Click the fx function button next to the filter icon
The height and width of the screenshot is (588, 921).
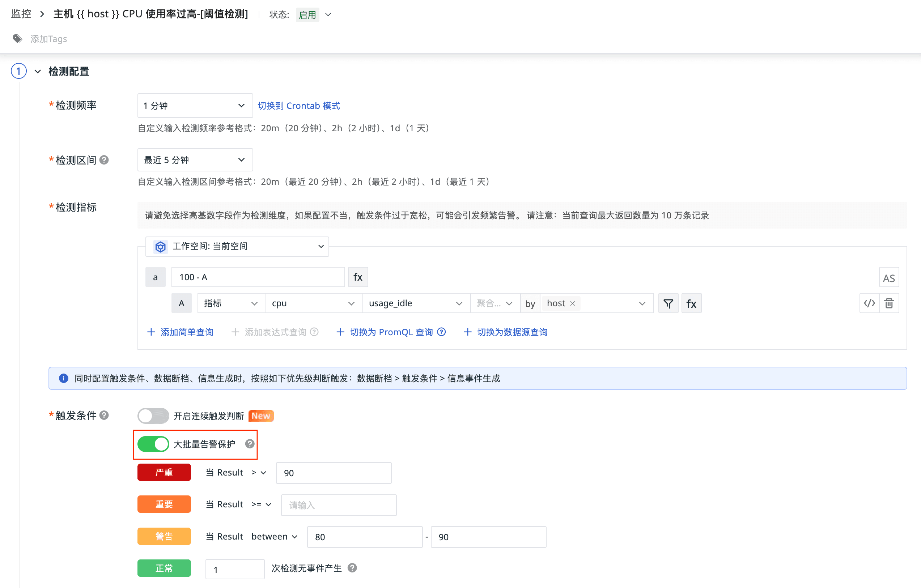tap(691, 303)
